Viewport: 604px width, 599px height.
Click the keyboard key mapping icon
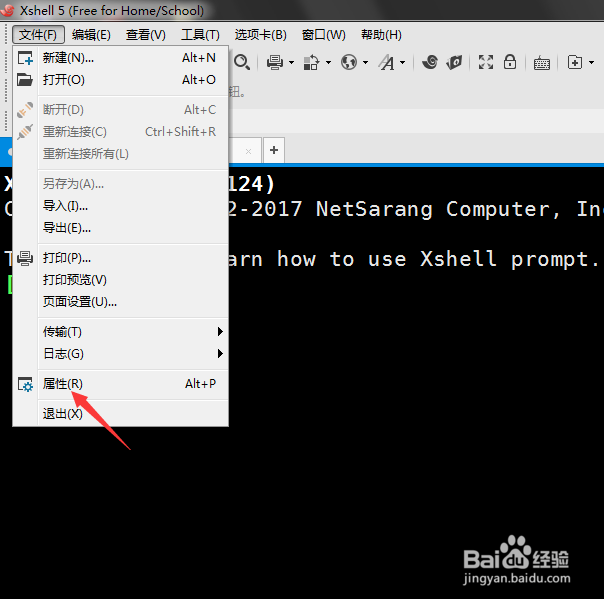[x=542, y=63]
